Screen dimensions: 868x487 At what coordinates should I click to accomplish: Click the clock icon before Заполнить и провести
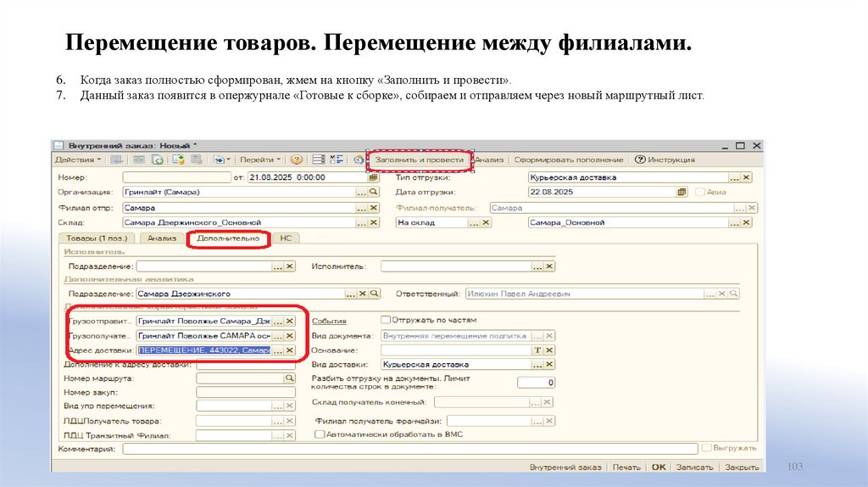[359, 160]
